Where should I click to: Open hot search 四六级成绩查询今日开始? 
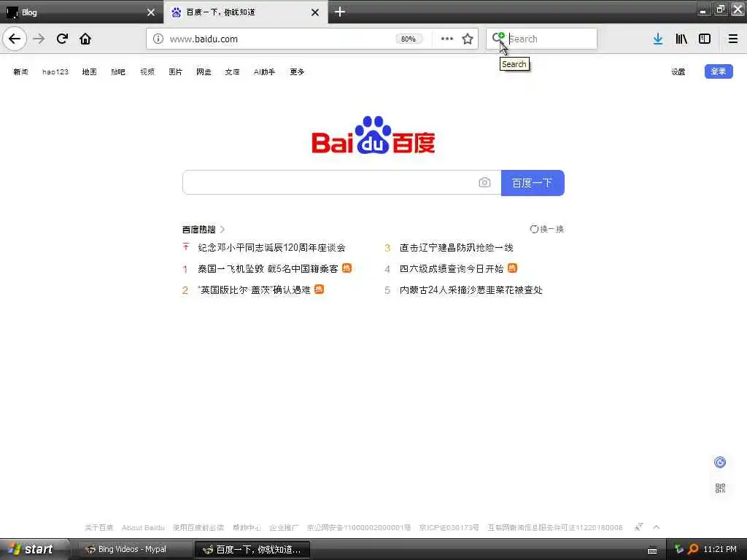pyautogui.click(x=451, y=268)
